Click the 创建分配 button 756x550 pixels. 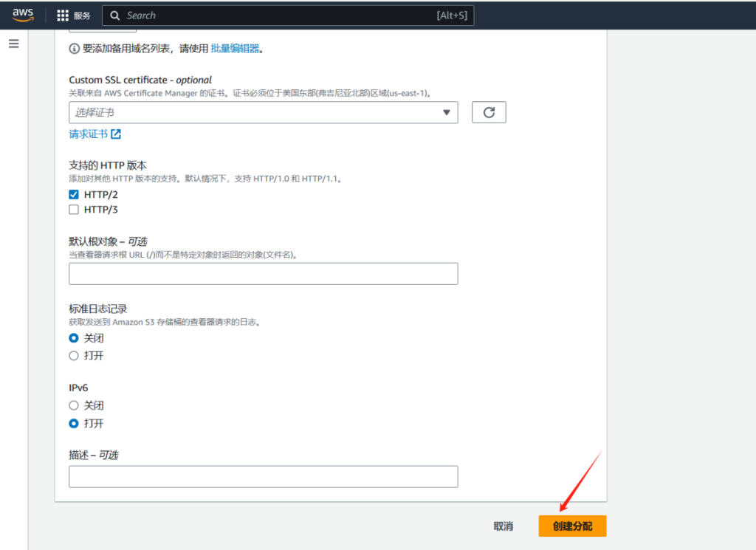pyautogui.click(x=572, y=526)
